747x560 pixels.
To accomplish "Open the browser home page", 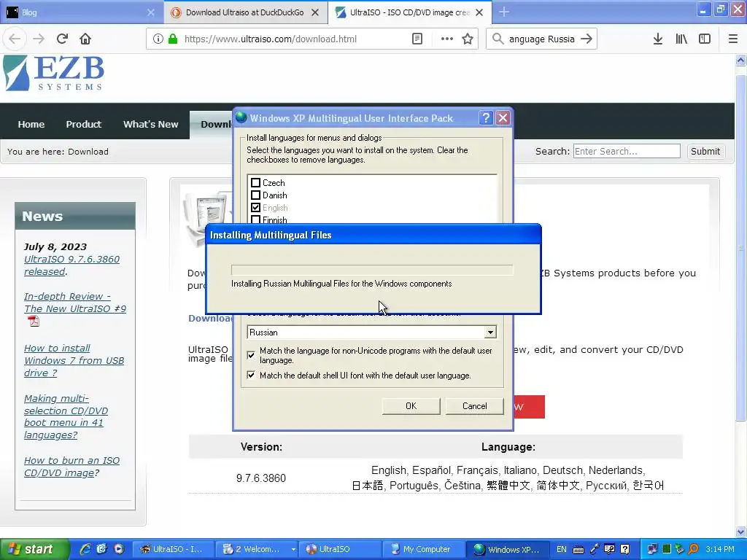I will point(85,39).
